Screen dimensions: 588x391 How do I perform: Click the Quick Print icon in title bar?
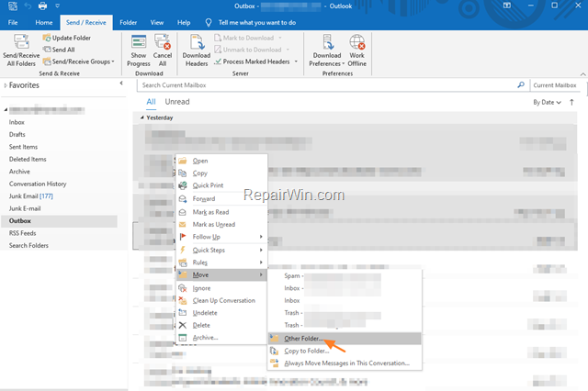click(x=43, y=6)
